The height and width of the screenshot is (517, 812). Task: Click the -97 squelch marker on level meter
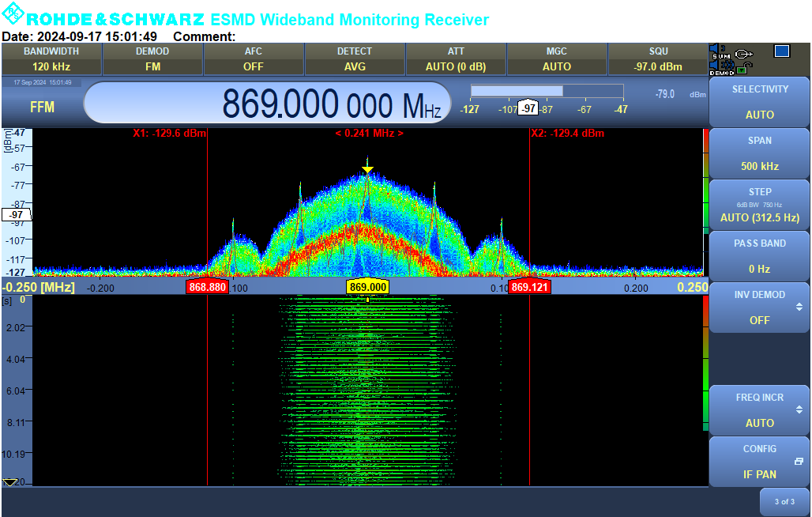528,108
